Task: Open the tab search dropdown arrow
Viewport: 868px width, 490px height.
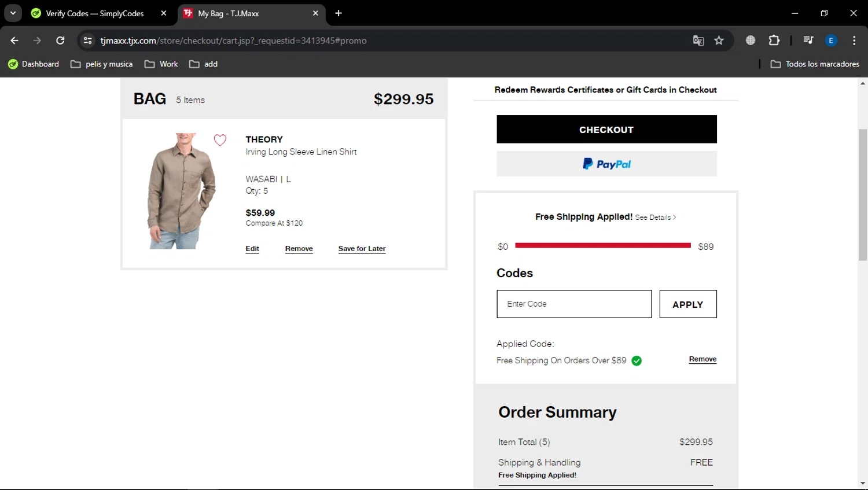Action: (x=13, y=13)
